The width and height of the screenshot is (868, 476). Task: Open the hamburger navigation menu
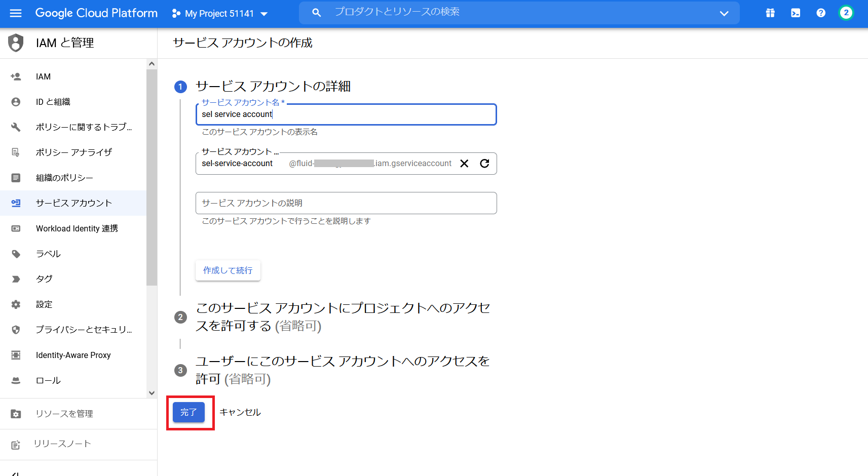[16, 13]
